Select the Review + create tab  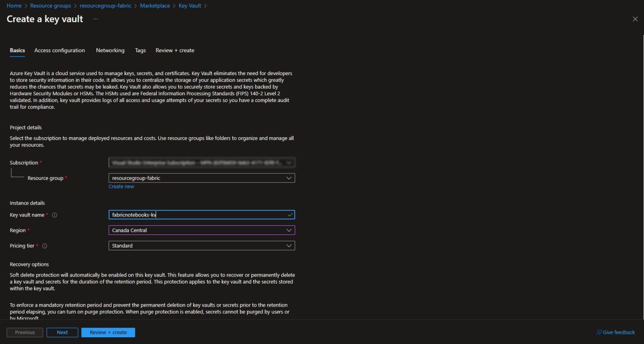(x=175, y=50)
